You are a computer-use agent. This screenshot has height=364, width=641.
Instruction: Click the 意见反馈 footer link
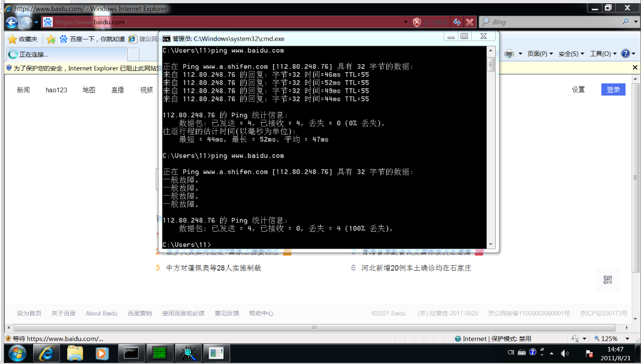tap(227, 313)
